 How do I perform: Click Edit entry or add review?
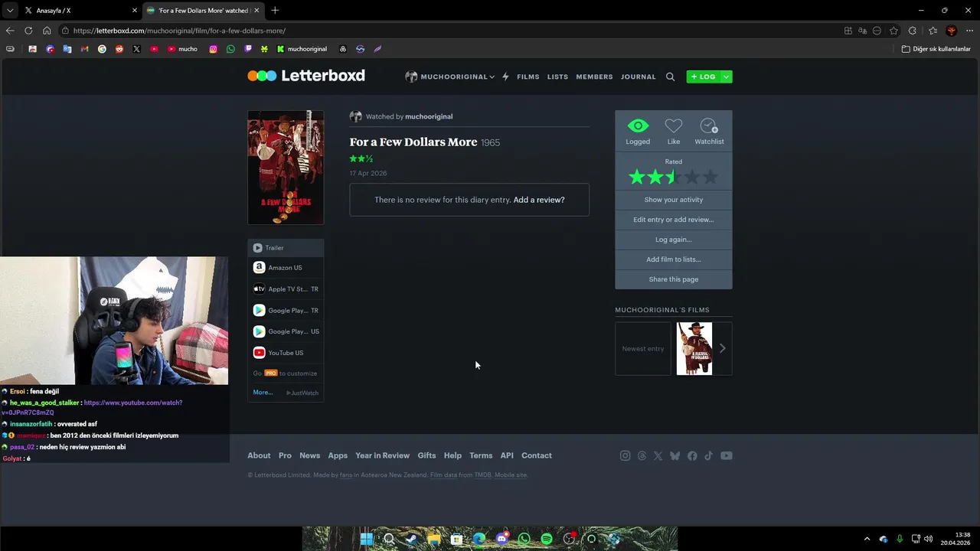[x=674, y=220]
